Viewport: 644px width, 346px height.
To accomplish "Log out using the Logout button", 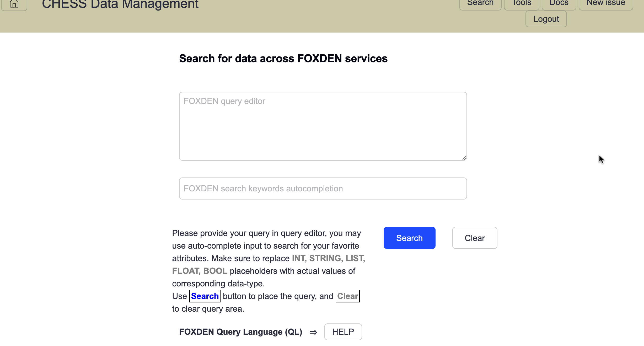I will tap(546, 19).
